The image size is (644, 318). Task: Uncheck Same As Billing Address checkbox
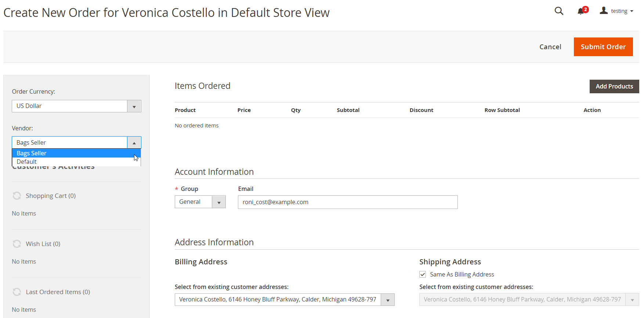(423, 274)
